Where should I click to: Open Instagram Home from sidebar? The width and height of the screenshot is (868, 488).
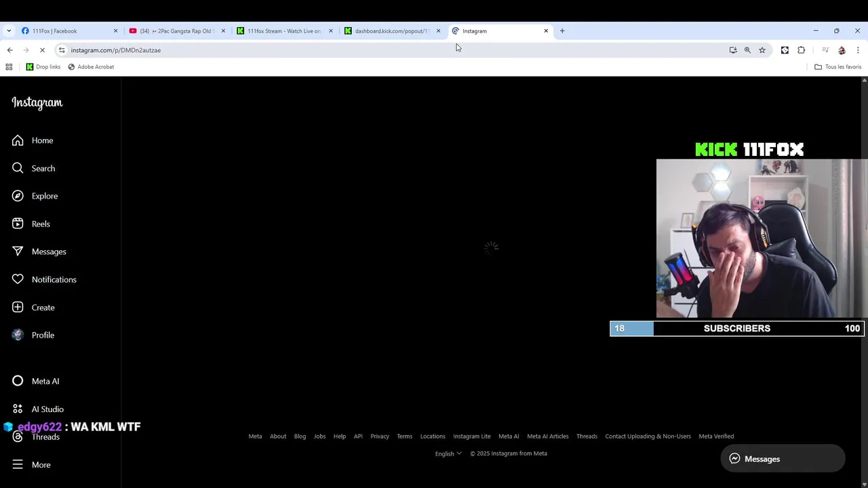click(33, 140)
